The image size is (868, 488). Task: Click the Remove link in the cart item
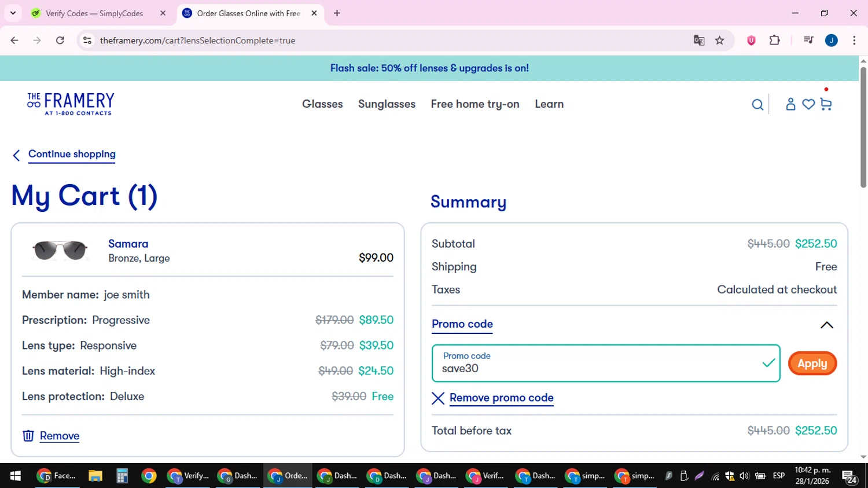(60, 436)
